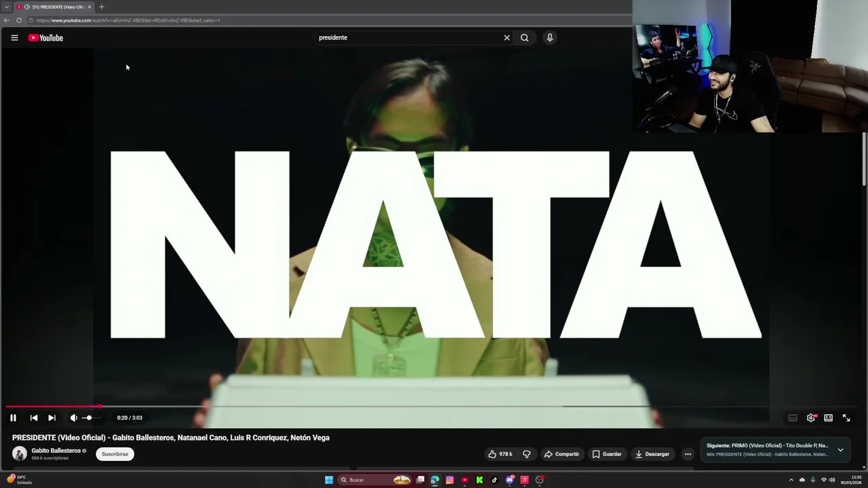Open the Gabito Ballesteros channel name link
The height and width of the screenshot is (488, 868).
click(56, 451)
